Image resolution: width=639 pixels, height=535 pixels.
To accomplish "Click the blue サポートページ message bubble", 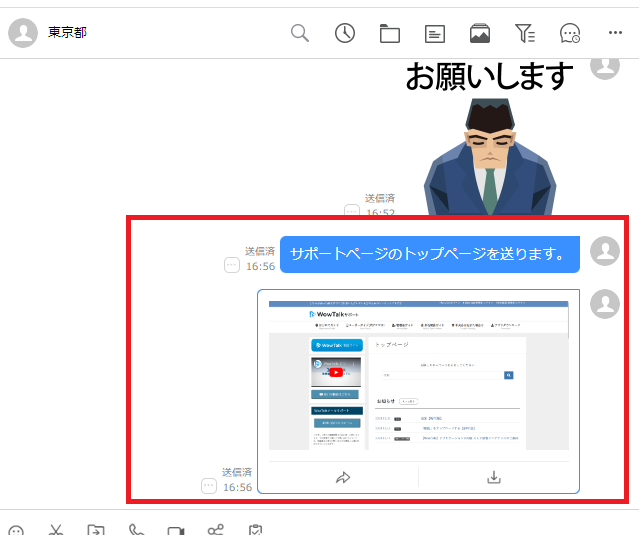I will point(429,254).
